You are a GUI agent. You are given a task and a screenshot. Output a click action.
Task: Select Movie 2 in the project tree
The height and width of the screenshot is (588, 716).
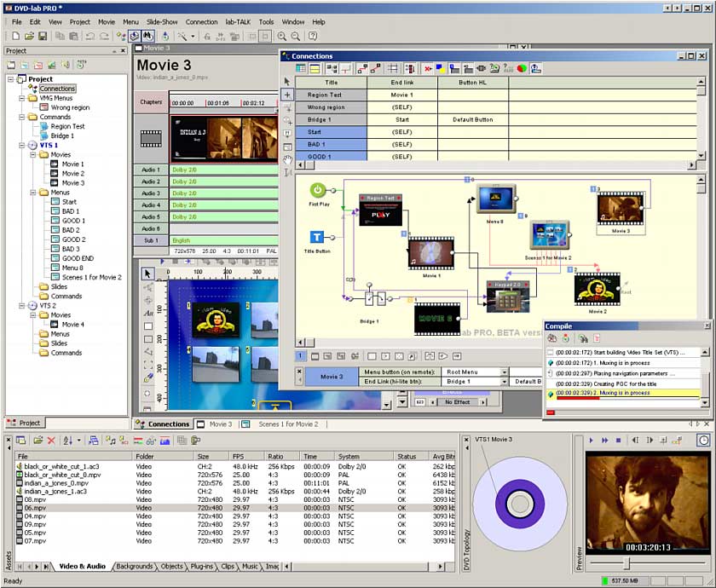point(72,173)
